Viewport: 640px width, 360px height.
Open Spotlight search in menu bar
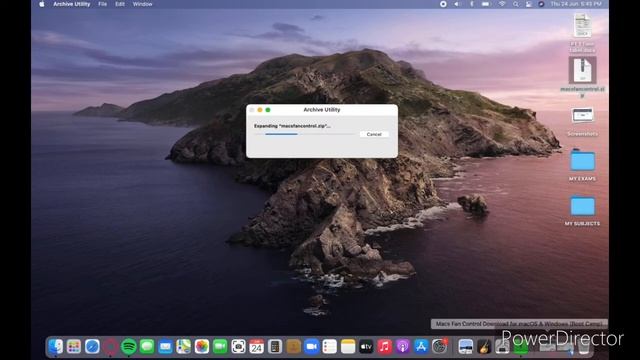516,4
